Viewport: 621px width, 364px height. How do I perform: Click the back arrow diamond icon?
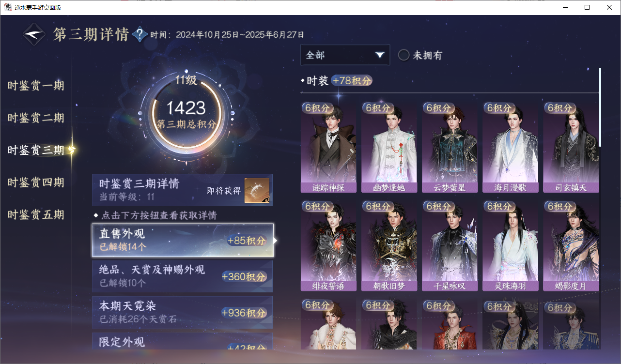click(34, 34)
